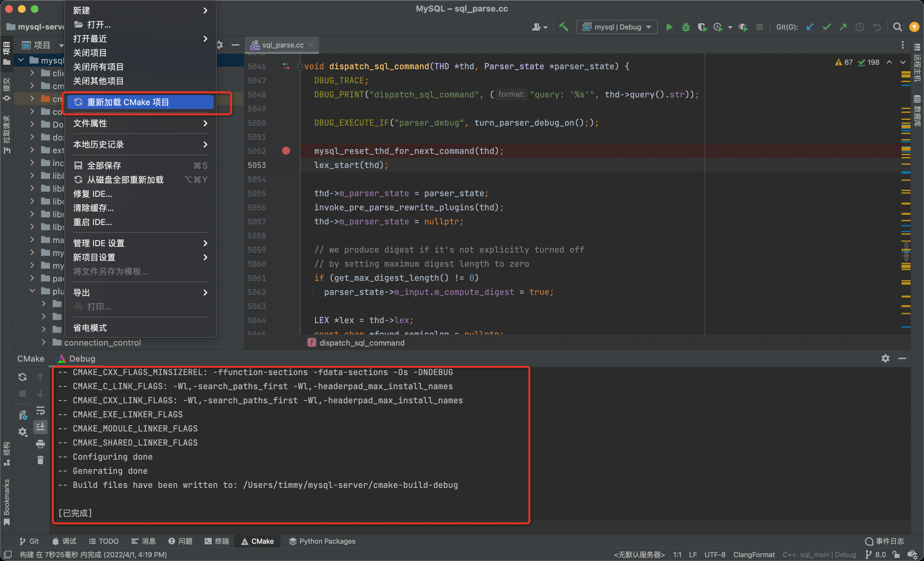Select 清除缓存... menu entry

pyautogui.click(x=140, y=208)
